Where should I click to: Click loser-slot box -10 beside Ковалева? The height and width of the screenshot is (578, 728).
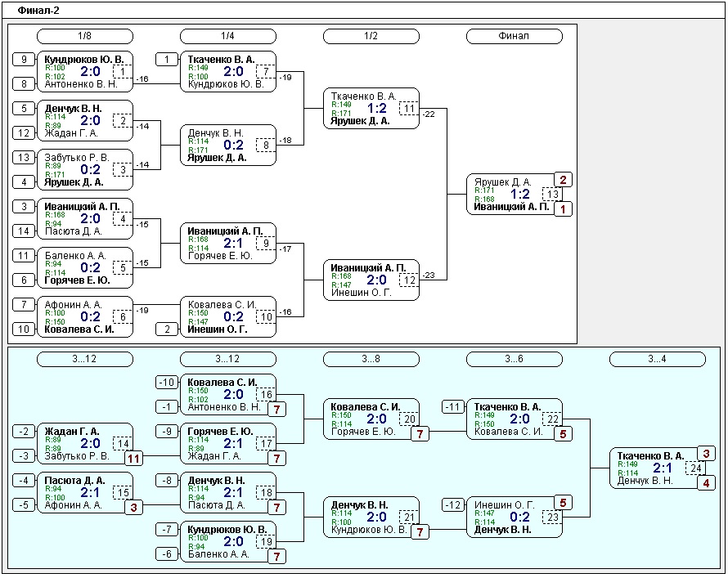pyautogui.click(x=167, y=383)
